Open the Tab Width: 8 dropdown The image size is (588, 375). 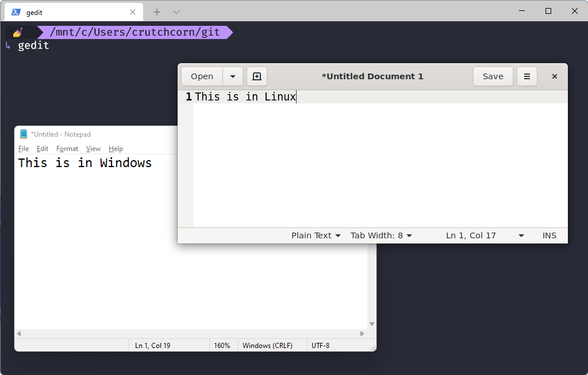pos(381,235)
